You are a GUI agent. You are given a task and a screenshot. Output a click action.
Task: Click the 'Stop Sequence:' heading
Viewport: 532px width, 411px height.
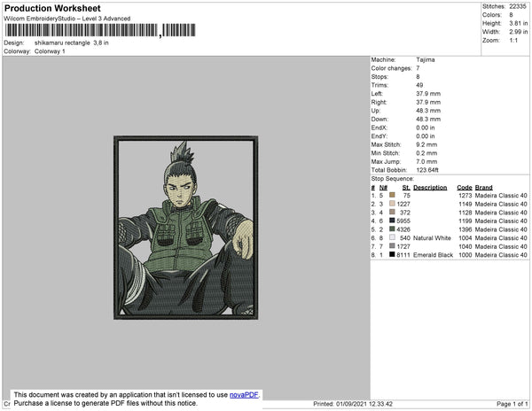(x=393, y=179)
